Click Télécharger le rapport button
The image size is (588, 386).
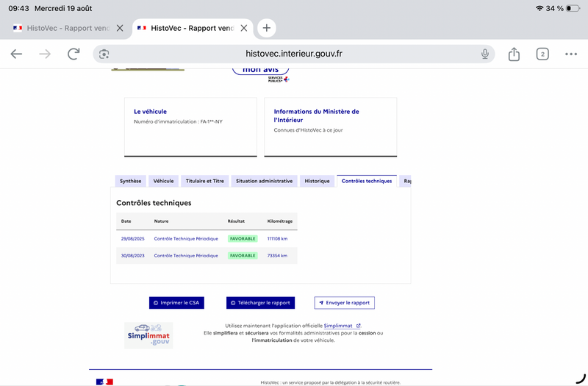[x=260, y=303]
